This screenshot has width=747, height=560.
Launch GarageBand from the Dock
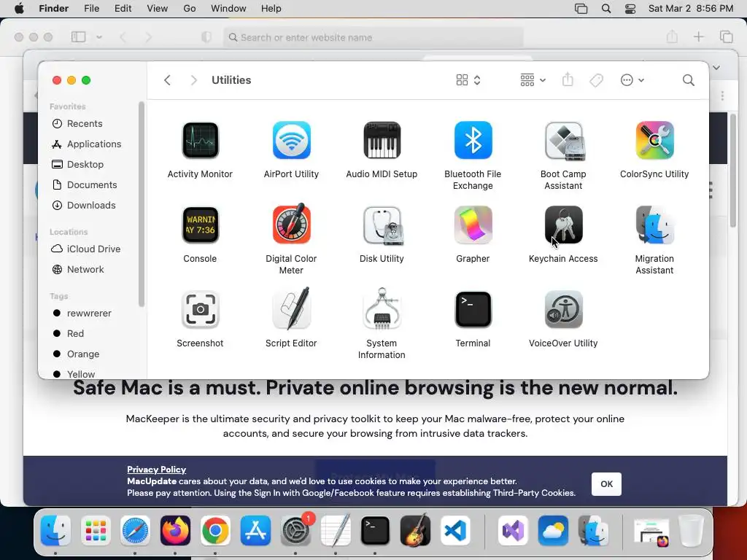click(415, 530)
